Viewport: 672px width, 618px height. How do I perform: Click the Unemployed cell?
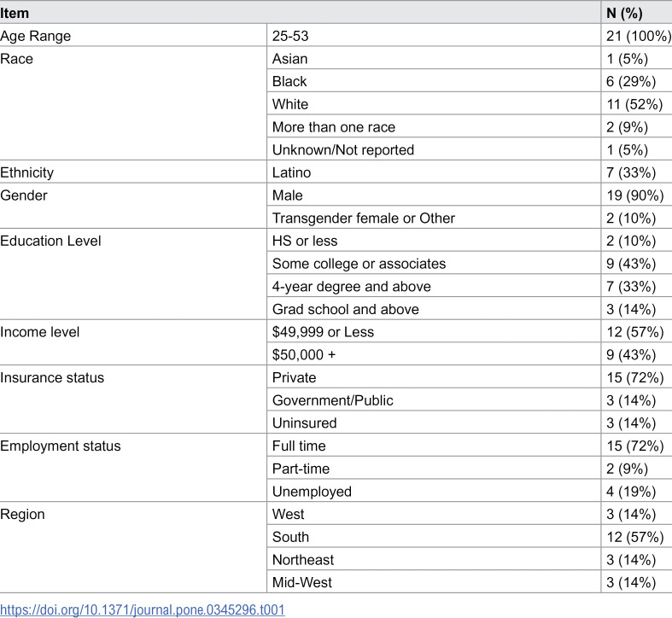[x=312, y=491]
